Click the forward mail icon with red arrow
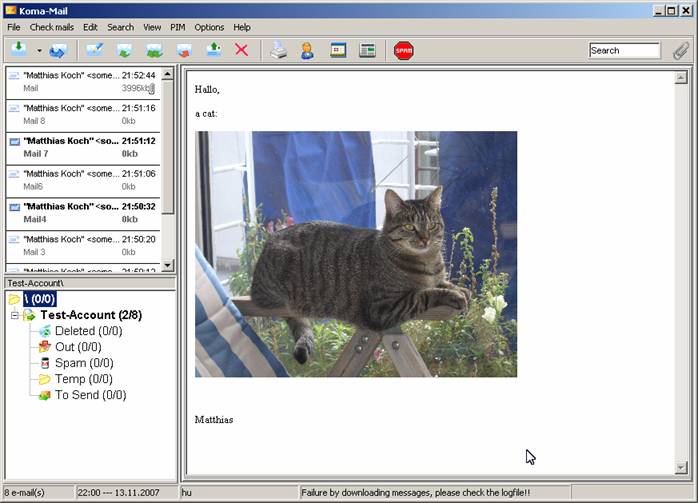This screenshot has width=698, height=503. 184,50
